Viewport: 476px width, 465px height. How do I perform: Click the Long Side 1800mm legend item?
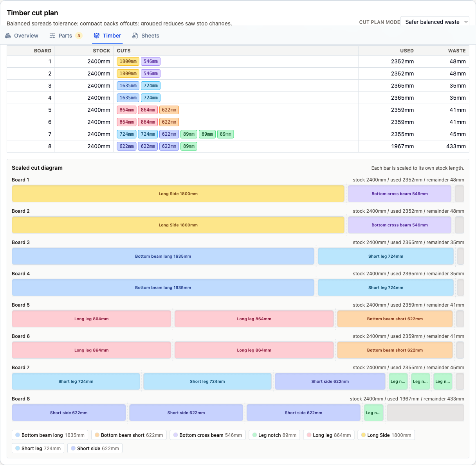coord(386,435)
